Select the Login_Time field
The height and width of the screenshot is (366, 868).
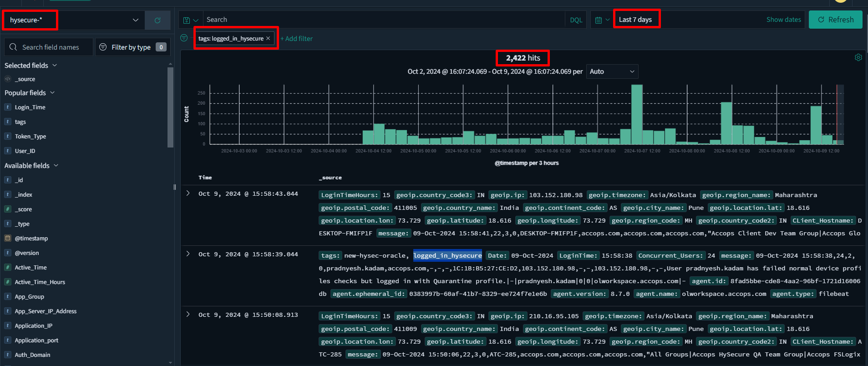(30, 107)
